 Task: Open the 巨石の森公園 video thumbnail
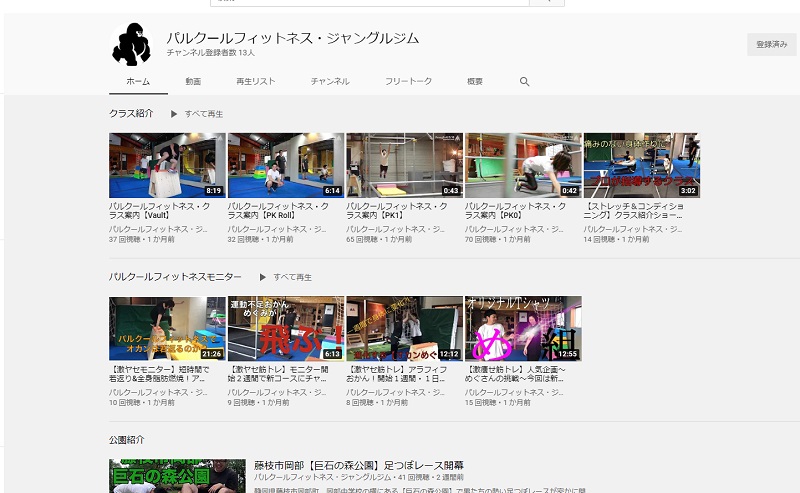coord(177,476)
